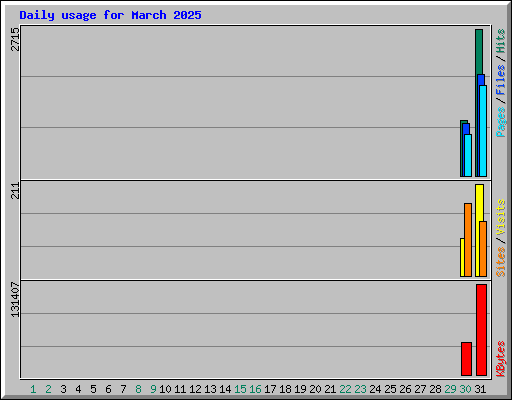Click day 2 on the x-axis
Screen dimensions: 512x400
(x=48, y=389)
